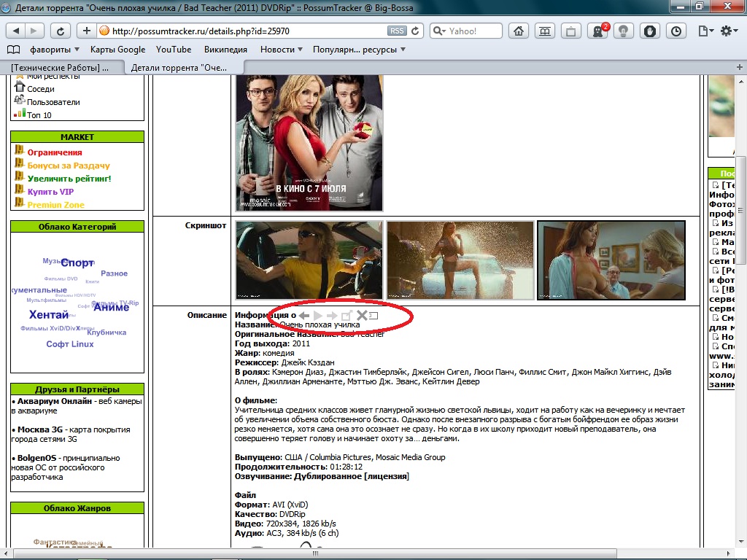Open the Топ 10 sidebar link
The image size is (747, 560).
coord(39,115)
